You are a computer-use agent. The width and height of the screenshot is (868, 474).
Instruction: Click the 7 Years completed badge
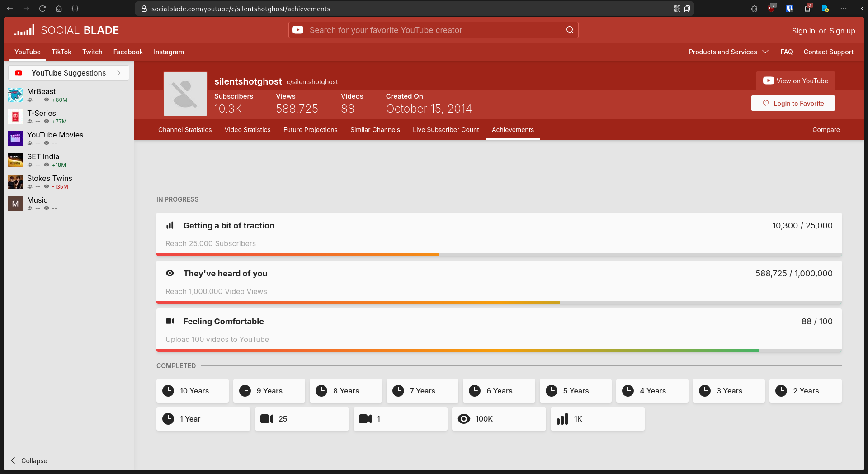click(x=422, y=391)
